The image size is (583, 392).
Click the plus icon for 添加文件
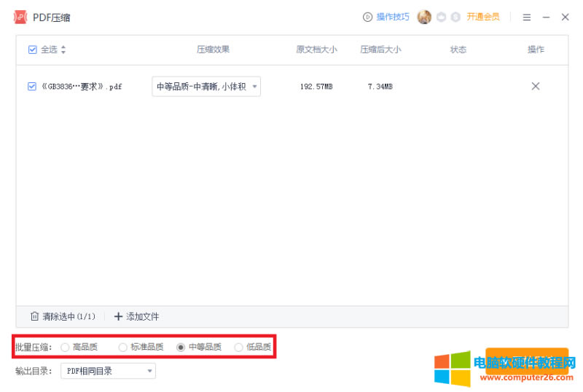click(x=119, y=316)
